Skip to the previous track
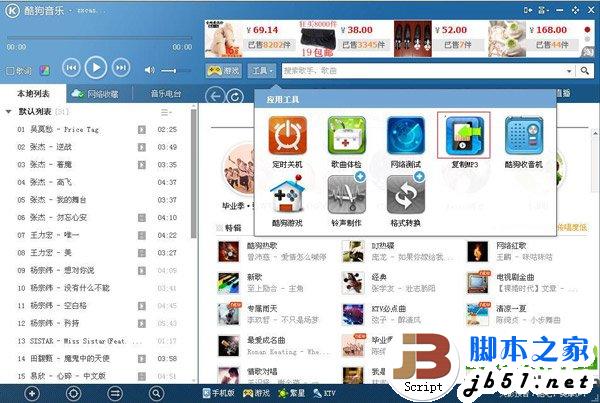 point(71,68)
